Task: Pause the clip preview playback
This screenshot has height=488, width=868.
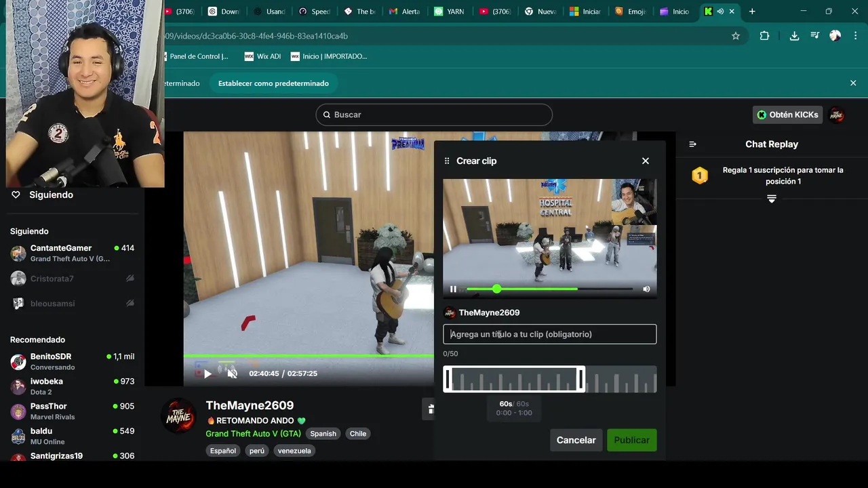Action: pos(453,289)
